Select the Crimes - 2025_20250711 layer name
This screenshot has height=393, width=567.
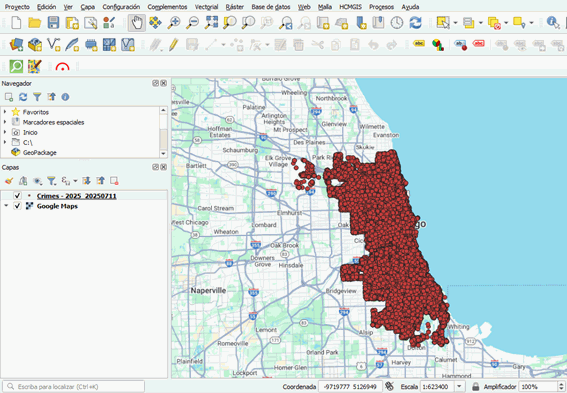pyautogui.click(x=77, y=196)
